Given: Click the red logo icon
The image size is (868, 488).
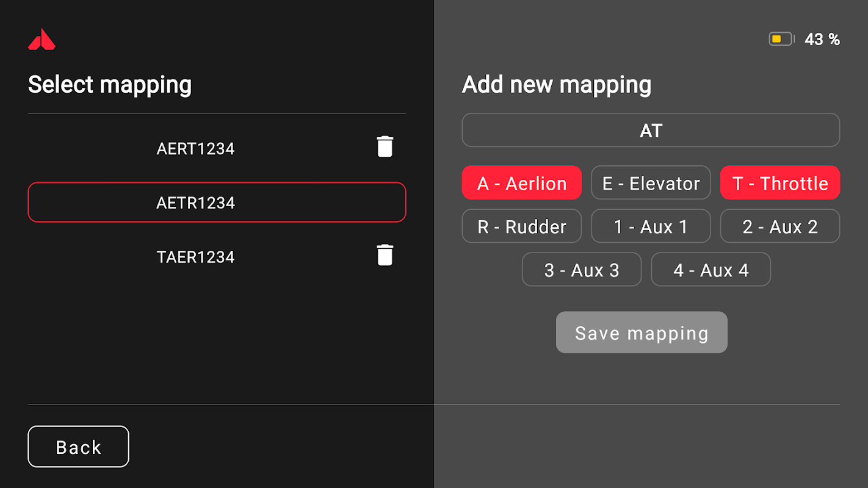Looking at the screenshot, I should 42,40.
